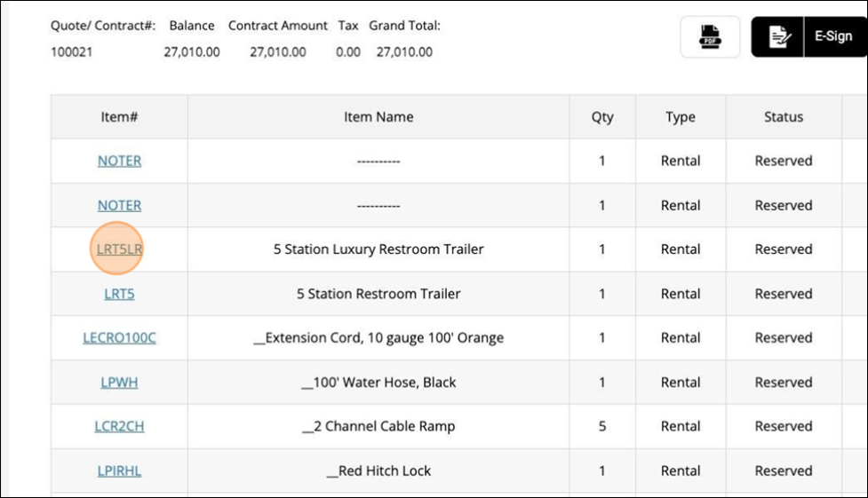This screenshot has width=868, height=498.
Task: Click the Type column header
Action: [x=681, y=117]
